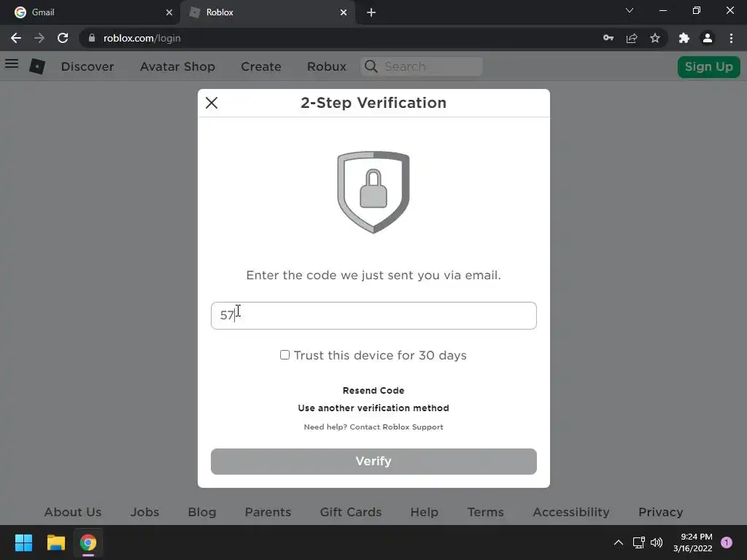The image size is (747, 560).
Task: Close the 2-Step Verification dialog
Action: click(212, 103)
